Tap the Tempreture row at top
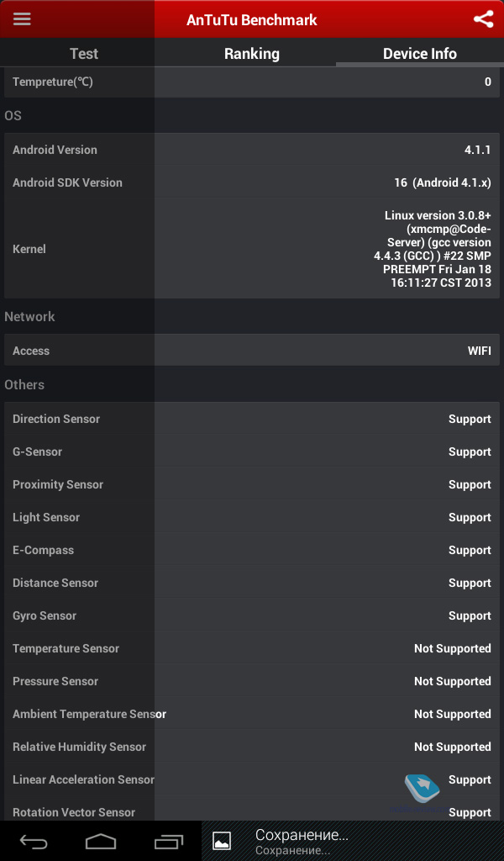This screenshot has height=861, width=504. [252, 82]
